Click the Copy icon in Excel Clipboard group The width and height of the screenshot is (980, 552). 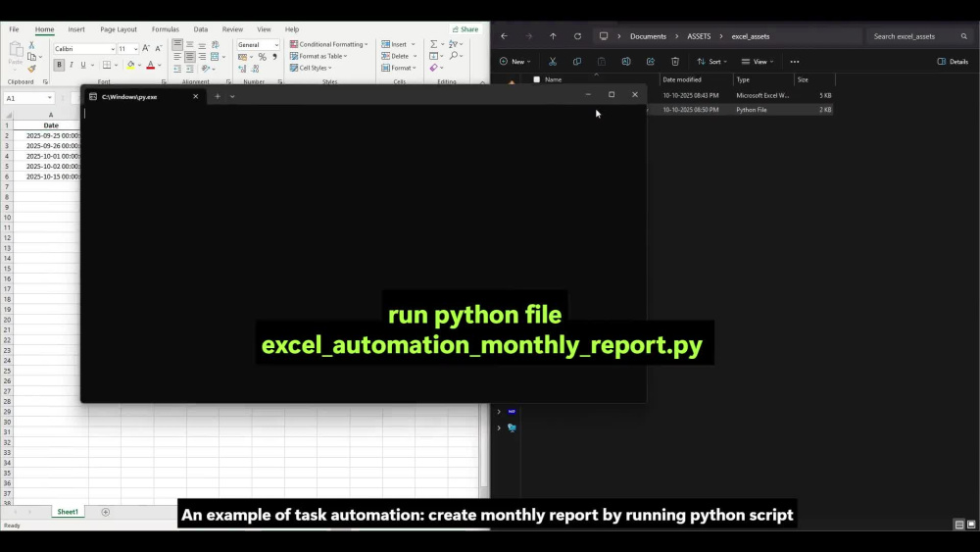(x=31, y=57)
